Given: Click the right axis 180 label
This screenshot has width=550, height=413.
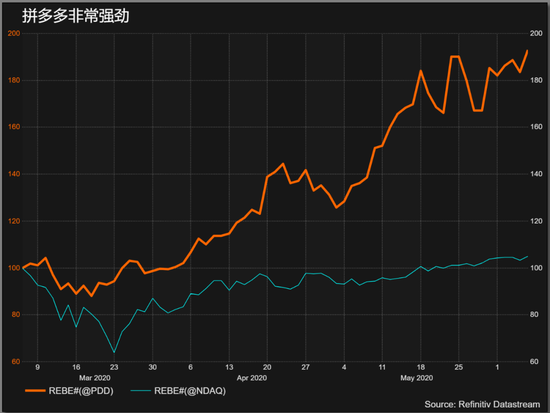Looking at the screenshot, I should click(536, 80).
